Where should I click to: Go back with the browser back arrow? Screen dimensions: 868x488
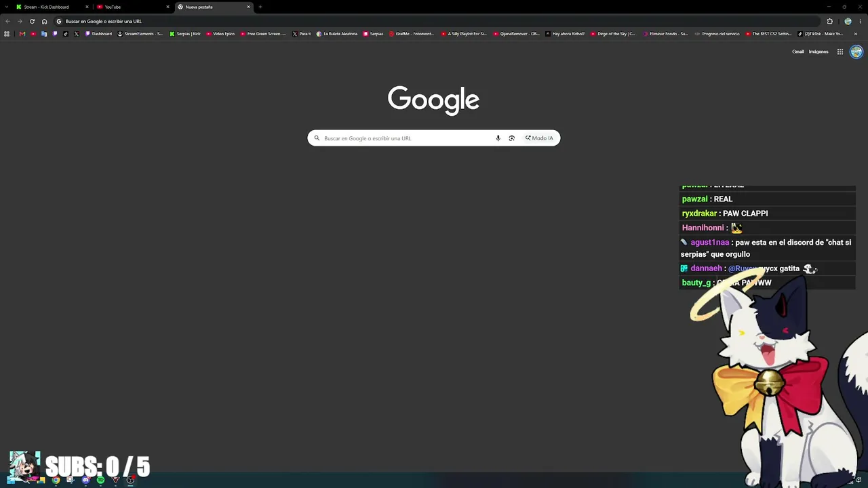point(7,21)
